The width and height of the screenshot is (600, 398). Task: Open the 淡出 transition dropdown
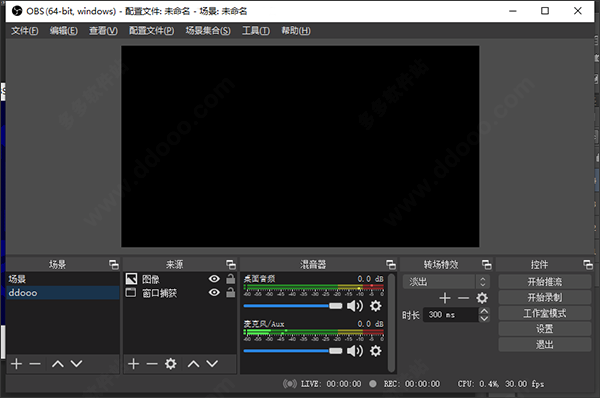point(446,282)
